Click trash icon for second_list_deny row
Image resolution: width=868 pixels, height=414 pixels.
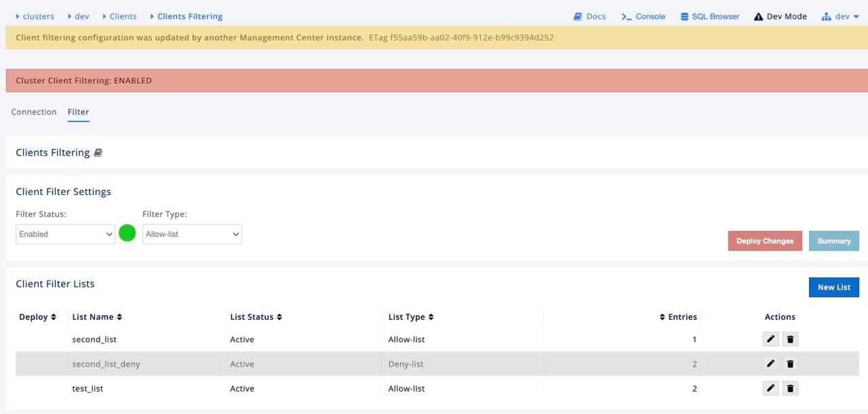pos(790,364)
